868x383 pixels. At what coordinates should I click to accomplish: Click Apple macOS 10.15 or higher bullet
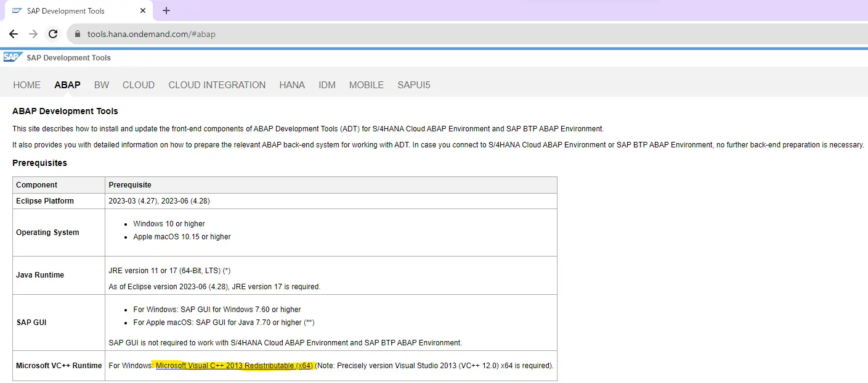pyautogui.click(x=182, y=237)
